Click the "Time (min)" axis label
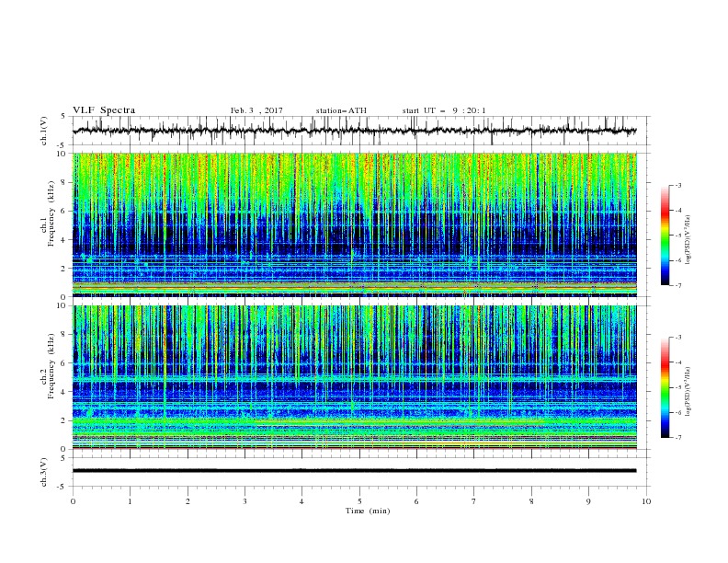The height and width of the screenshot is (563, 728). point(368,511)
